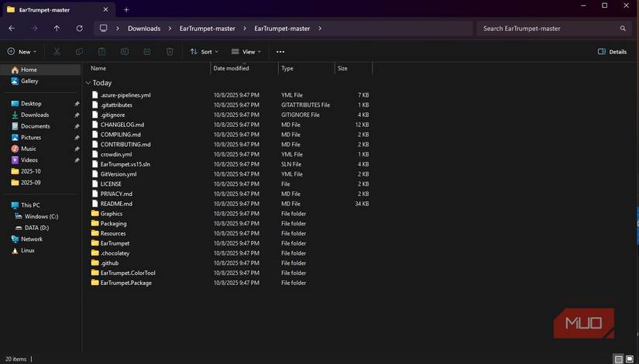This screenshot has height=364, width=639.
Task: Collapse the Today group
Action: (88, 83)
